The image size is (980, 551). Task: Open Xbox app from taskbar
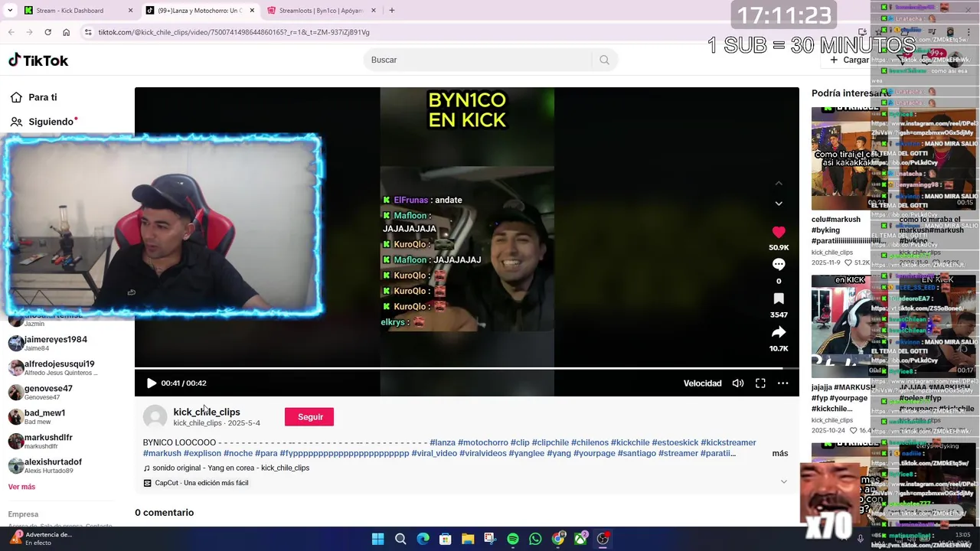coord(581,539)
